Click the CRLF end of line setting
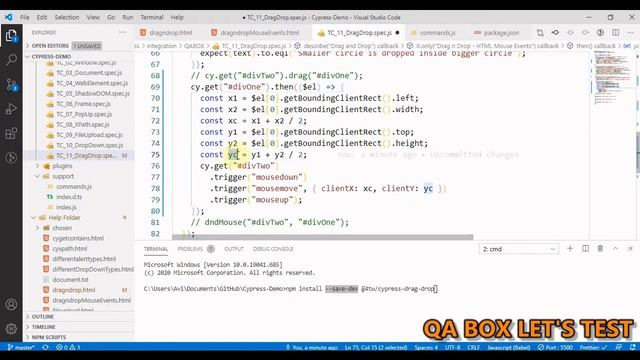The image size is (640, 360). click(x=473, y=347)
